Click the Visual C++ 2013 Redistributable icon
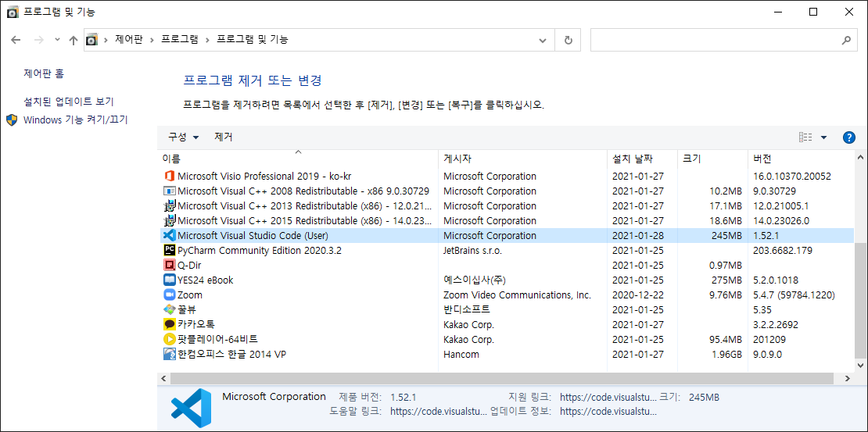Viewport: 868px width, 432px height. click(170, 206)
